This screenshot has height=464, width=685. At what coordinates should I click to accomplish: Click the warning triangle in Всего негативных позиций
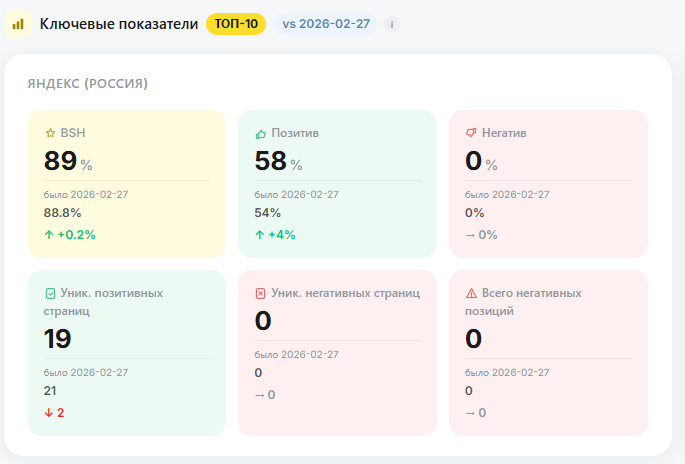(x=471, y=293)
